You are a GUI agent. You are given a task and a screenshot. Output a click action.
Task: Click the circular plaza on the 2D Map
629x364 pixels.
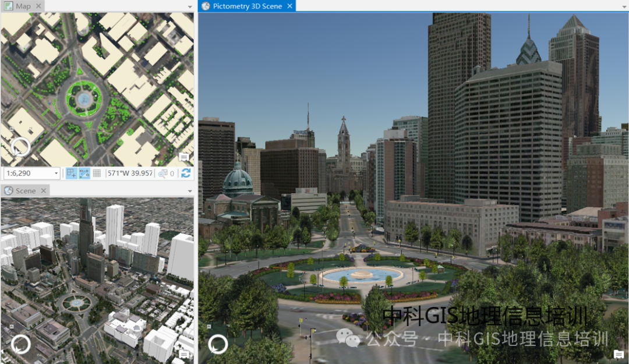[x=84, y=99]
